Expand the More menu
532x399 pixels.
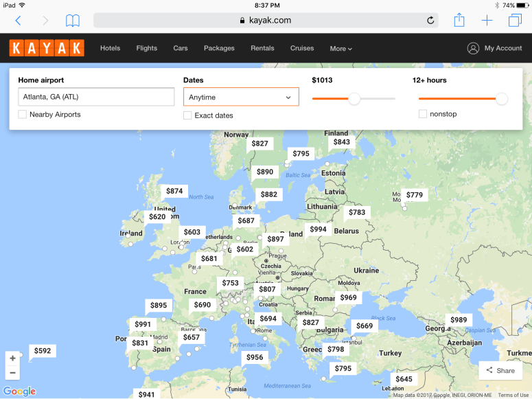pyautogui.click(x=340, y=49)
